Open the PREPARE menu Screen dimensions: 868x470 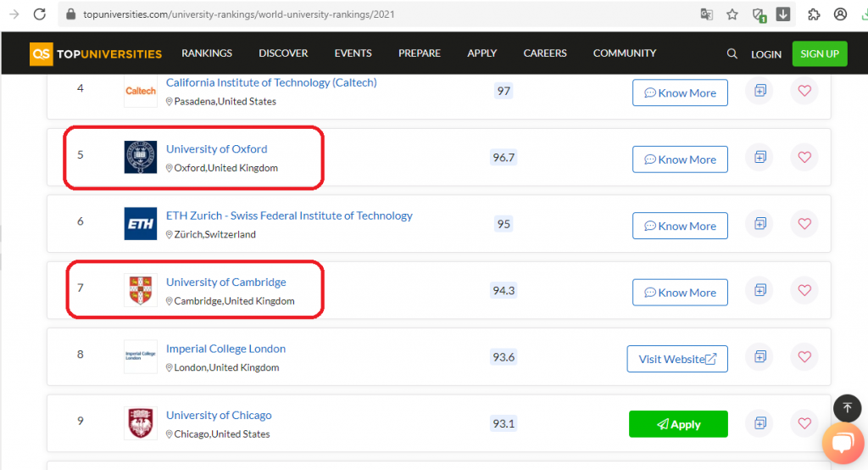coord(419,53)
